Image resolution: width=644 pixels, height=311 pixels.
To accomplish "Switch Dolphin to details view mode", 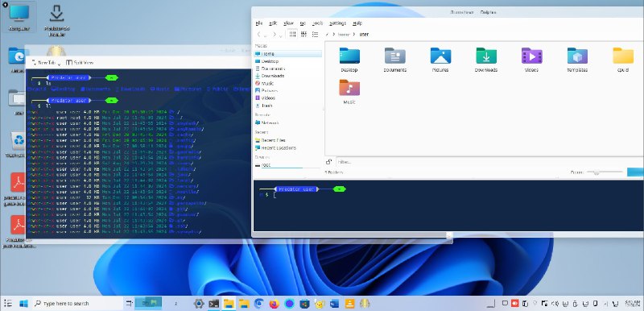I will point(315,34).
